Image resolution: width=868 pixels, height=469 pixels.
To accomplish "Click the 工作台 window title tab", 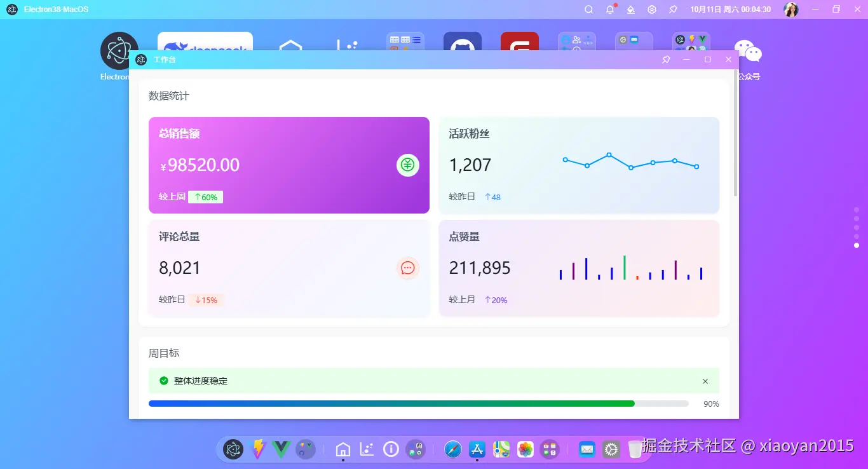I will coord(165,59).
